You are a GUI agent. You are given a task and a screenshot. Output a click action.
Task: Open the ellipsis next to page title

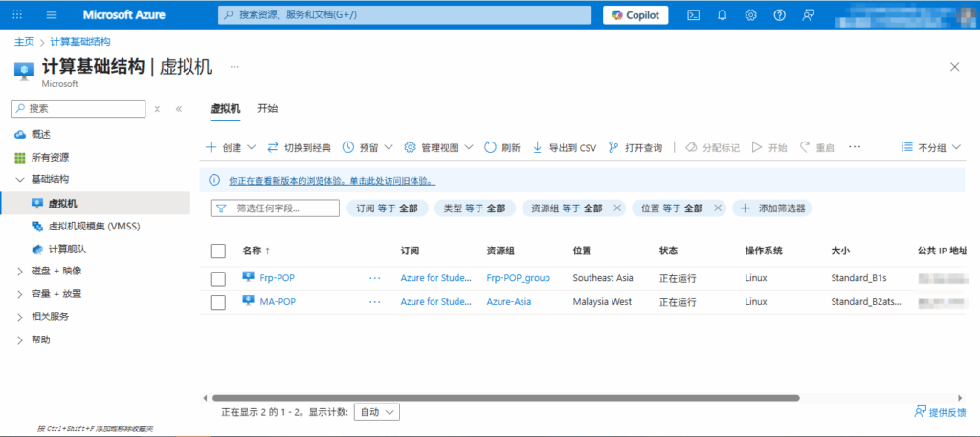click(234, 66)
